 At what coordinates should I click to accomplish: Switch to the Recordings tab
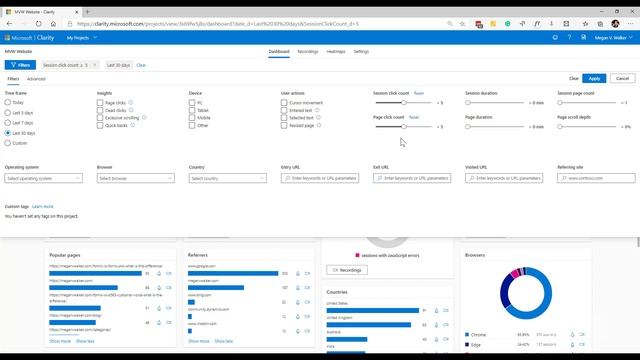[x=308, y=51]
